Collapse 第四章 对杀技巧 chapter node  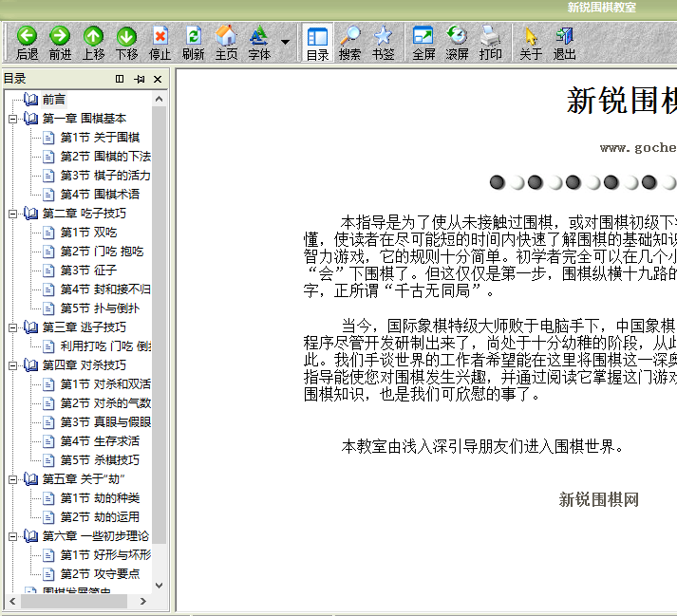tap(13, 365)
